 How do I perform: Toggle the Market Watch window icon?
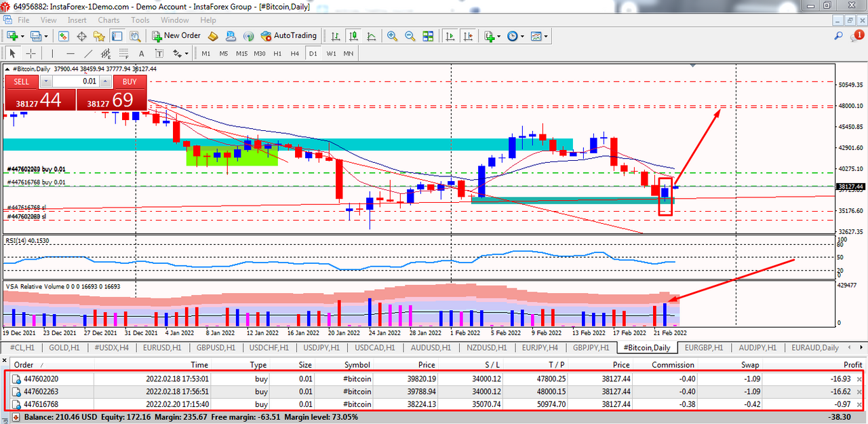click(64, 36)
